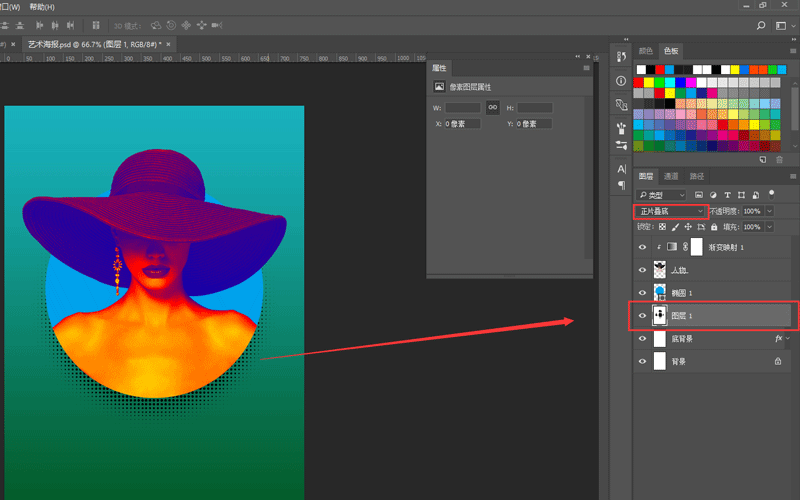Image resolution: width=800 pixels, height=500 pixels.
Task: Pick the yellow swatch in recent colors row
Action: 735,69
